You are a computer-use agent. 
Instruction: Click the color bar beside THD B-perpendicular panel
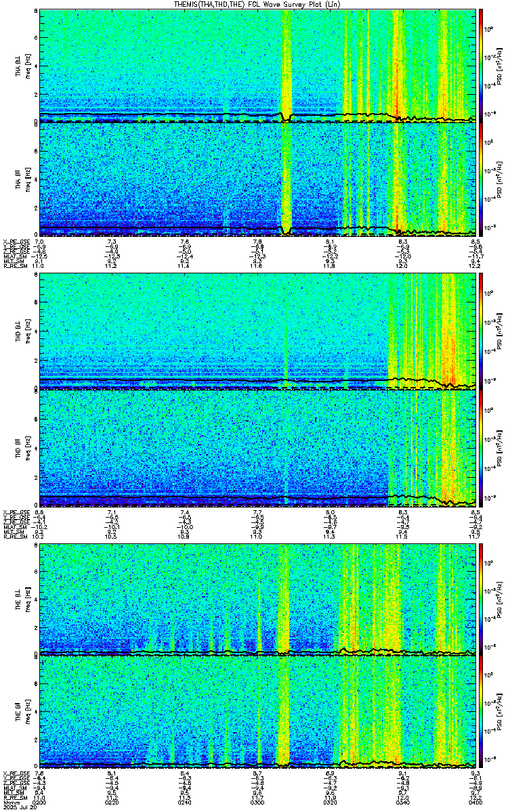481,332
